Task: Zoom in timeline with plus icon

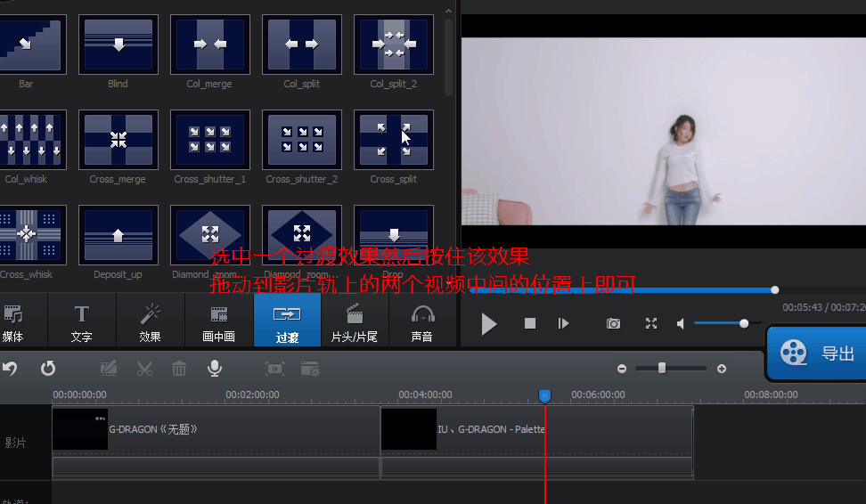Action: [x=722, y=369]
